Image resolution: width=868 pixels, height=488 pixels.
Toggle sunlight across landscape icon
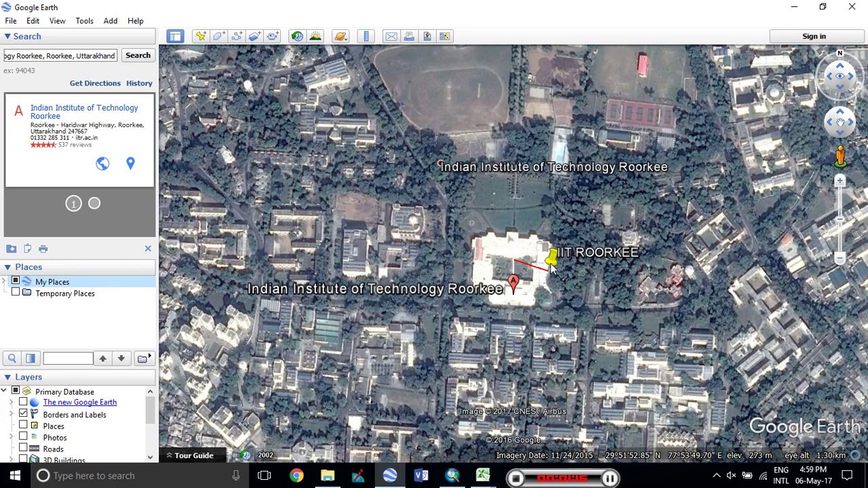click(x=315, y=36)
